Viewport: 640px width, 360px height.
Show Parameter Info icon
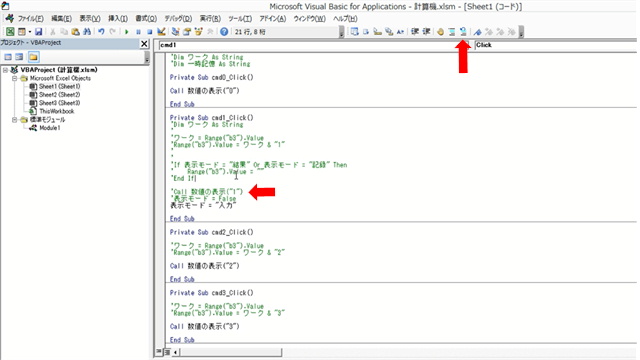tap(389, 31)
